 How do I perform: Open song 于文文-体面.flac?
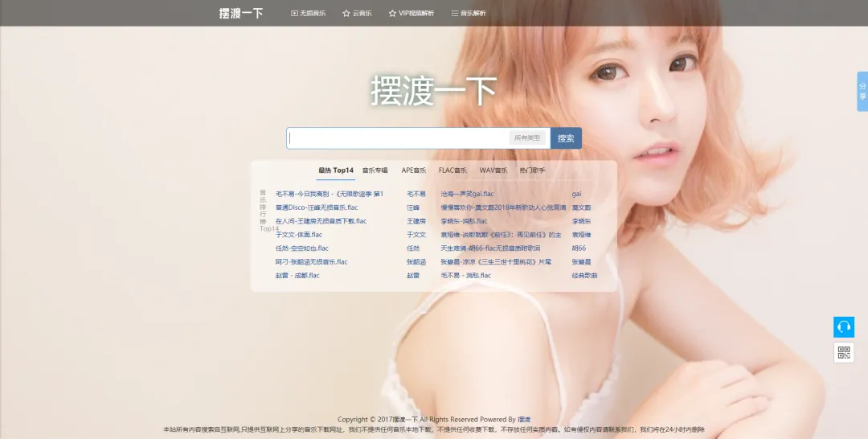[x=299, y=235]
